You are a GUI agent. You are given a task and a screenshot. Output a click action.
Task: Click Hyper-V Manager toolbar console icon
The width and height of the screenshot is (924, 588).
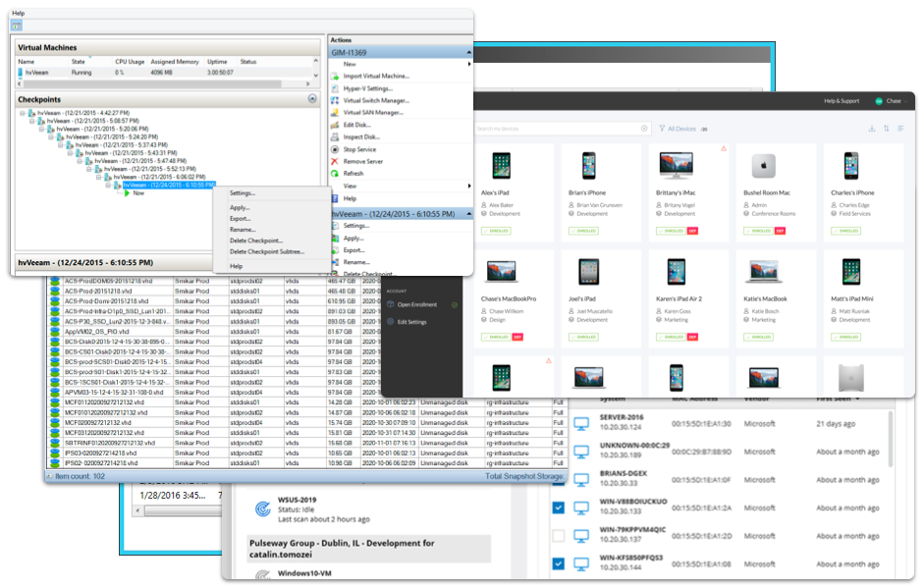point(17,26)
